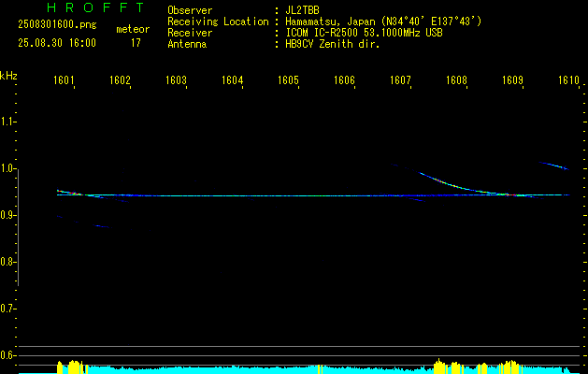Click ICOM IC-R2500 53.1000MHz USB text
The width and height of the screenshot is (588, 374).
click(364, 33)
